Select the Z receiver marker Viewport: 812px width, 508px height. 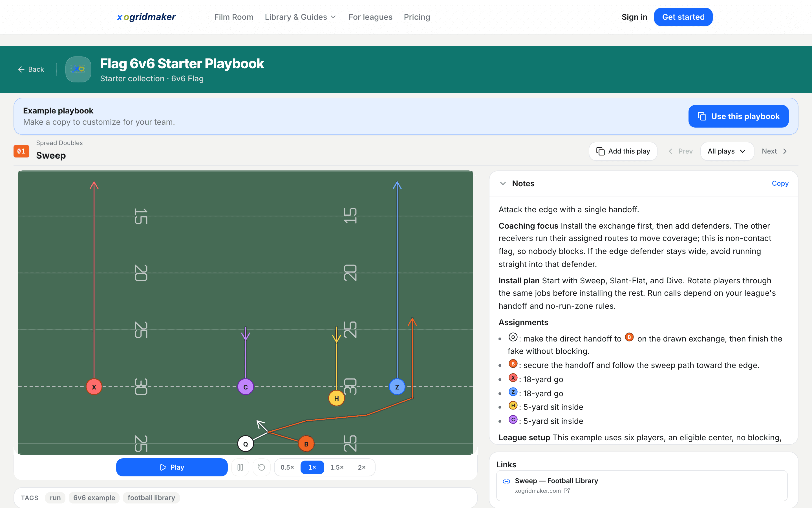point(397,387)
